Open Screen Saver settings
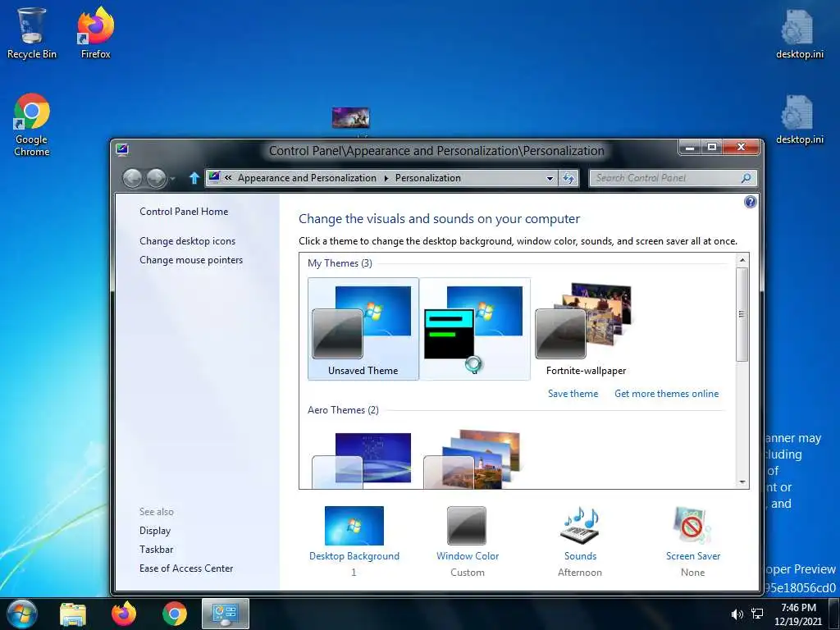Image resolution: width=840 pixels, height=630 pixels. point(692,541)
